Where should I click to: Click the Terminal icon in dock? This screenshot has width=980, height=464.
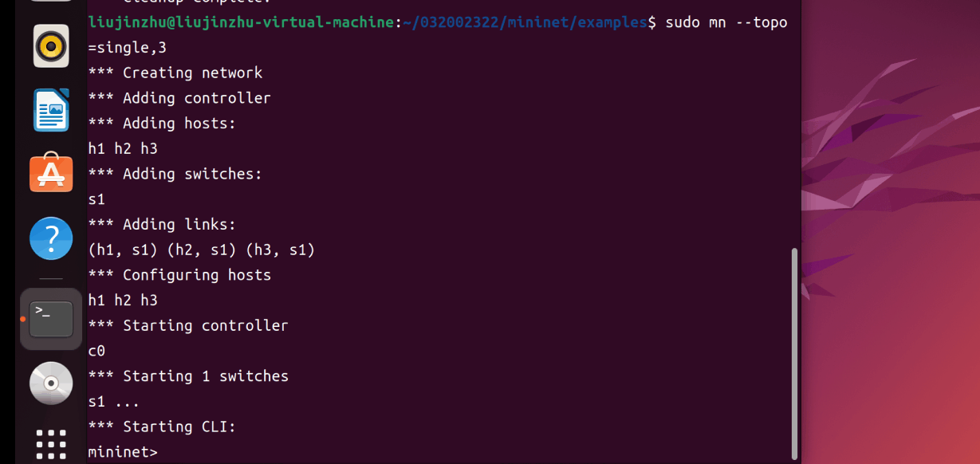coord(51,319)
